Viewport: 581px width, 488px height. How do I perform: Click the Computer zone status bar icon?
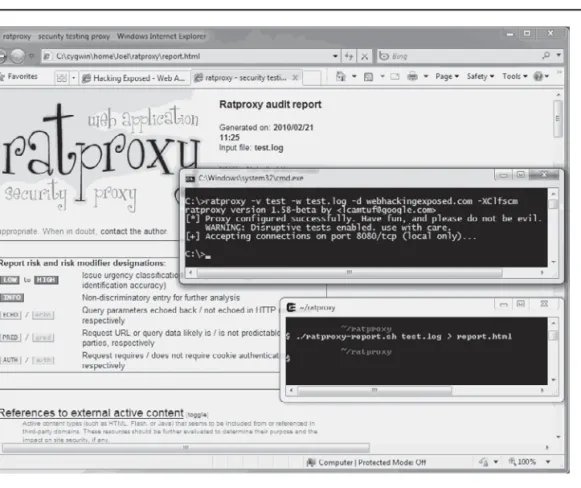tap(311, 462)
